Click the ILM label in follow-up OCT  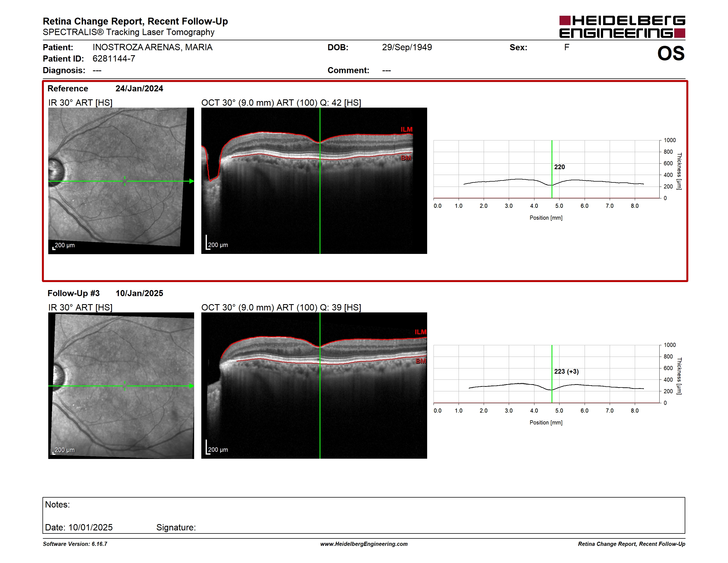(x=420, y=332)
